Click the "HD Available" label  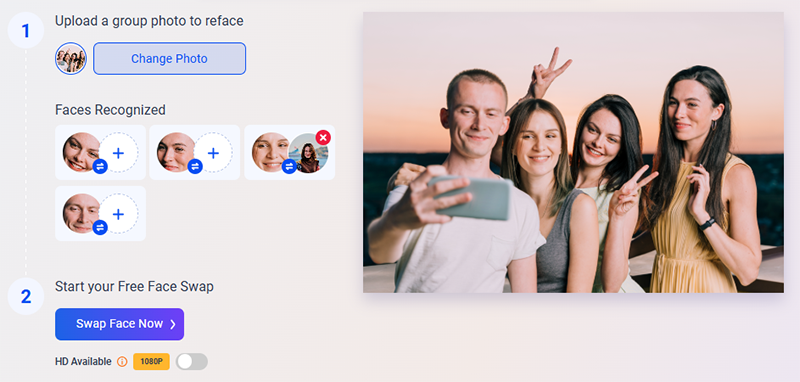(x=83, y=362)
